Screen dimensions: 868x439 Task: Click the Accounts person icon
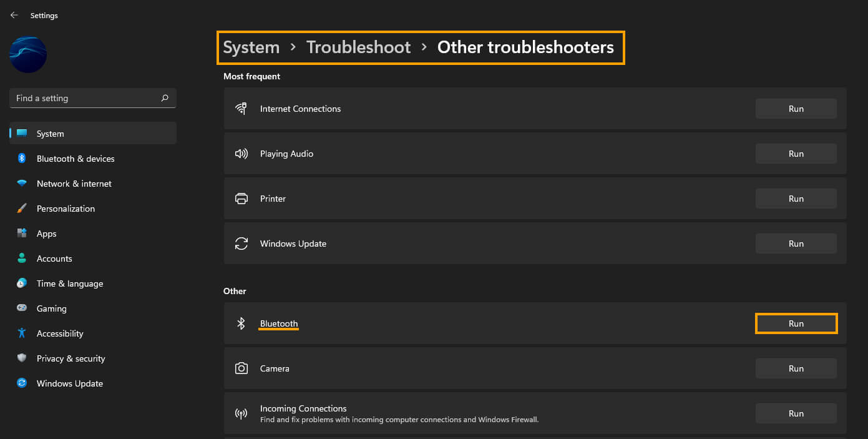point(22,259)
